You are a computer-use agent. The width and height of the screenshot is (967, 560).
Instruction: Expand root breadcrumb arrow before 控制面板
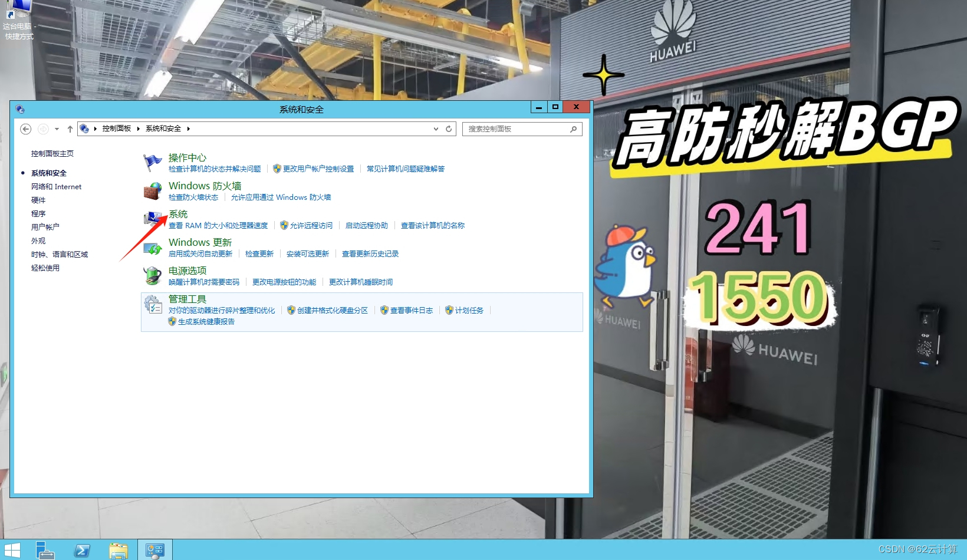[x=95, y=129]
